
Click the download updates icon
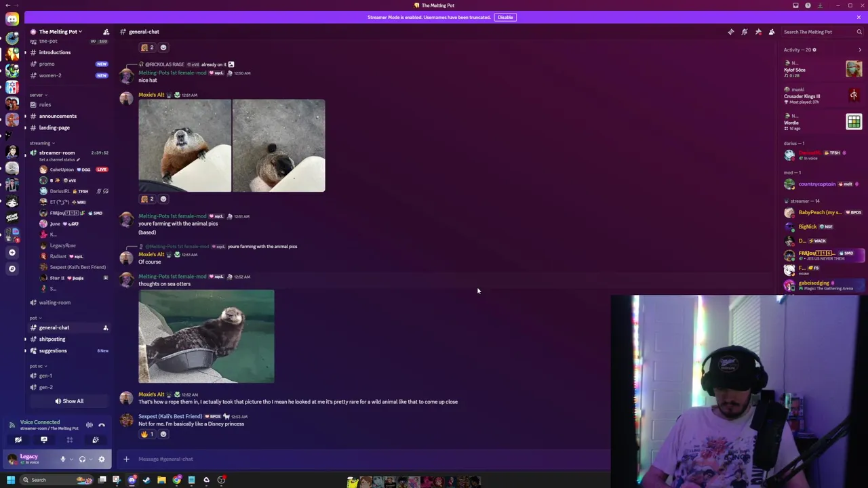coord(820,5)
